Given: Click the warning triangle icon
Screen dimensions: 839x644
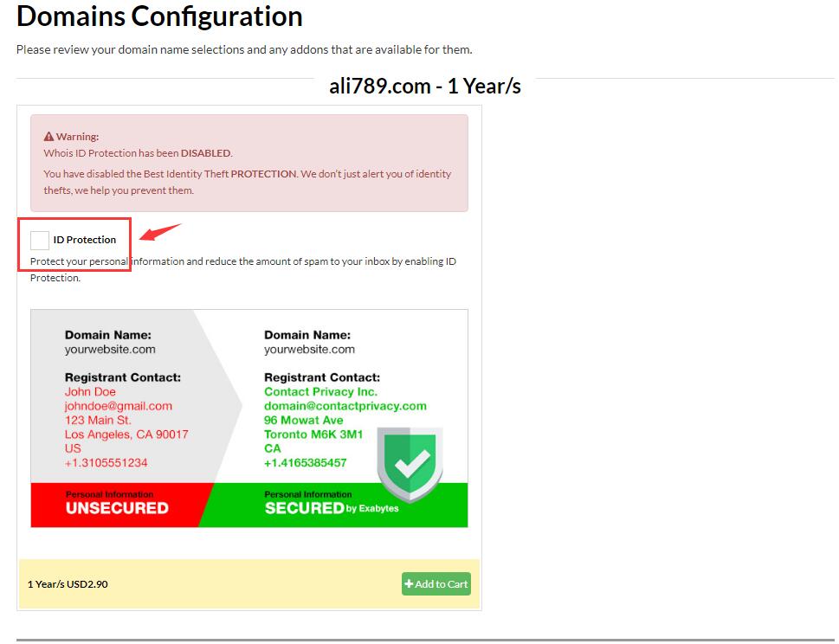Looking at the screenshot, I should pos(48,137).
